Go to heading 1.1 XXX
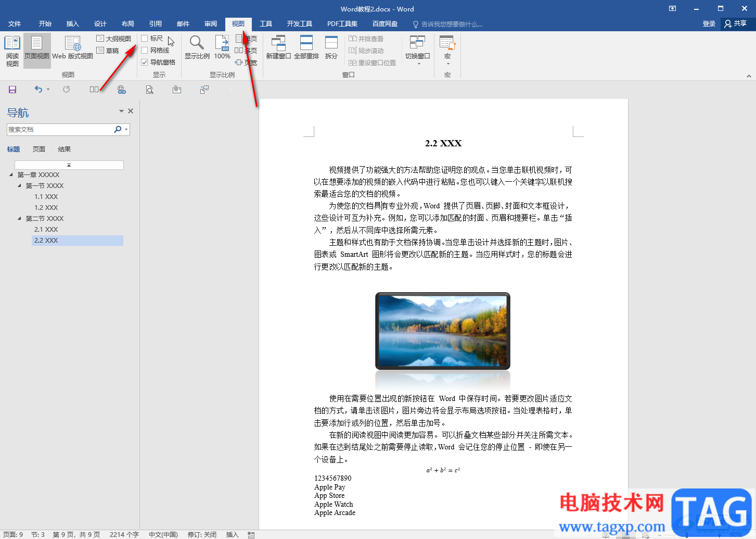The width and height of the screenshot is (756, 539). pos(46,197)
